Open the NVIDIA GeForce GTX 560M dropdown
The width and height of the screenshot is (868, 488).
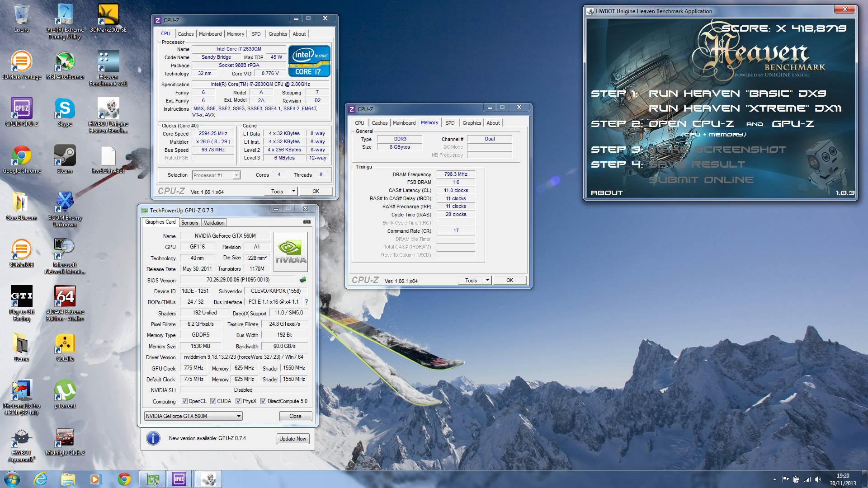(193, 416)
